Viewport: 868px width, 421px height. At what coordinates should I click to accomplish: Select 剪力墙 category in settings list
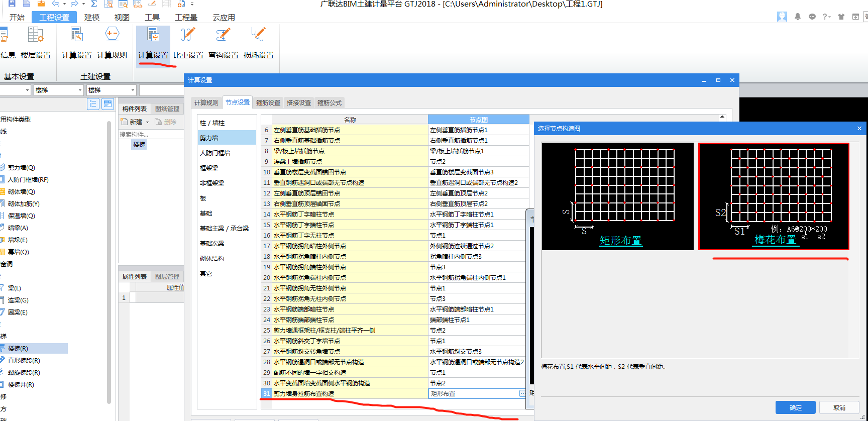(227, 138)
